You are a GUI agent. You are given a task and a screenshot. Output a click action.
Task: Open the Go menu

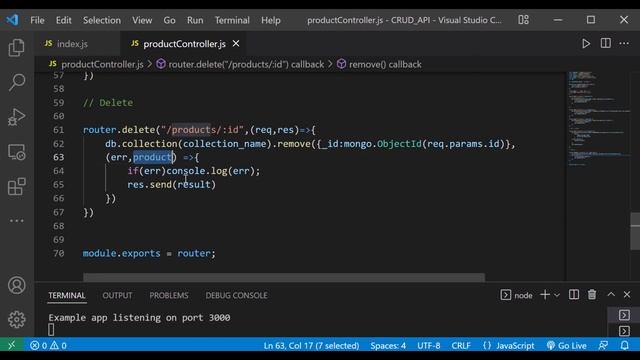(x=169, y=20)
